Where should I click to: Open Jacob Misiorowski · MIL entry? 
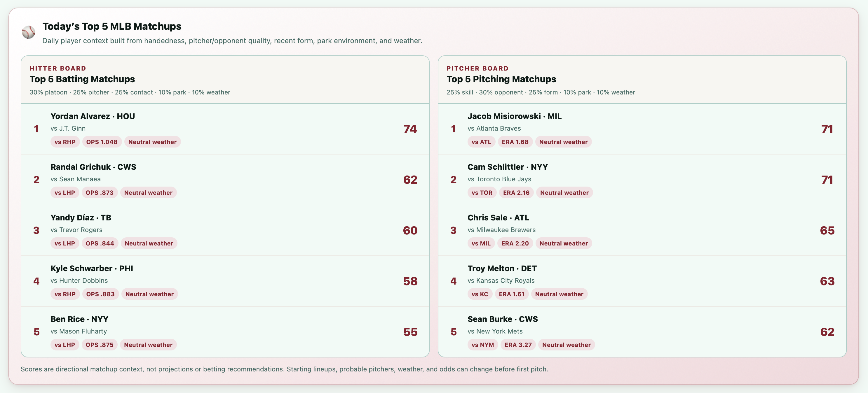click(642, 129)
